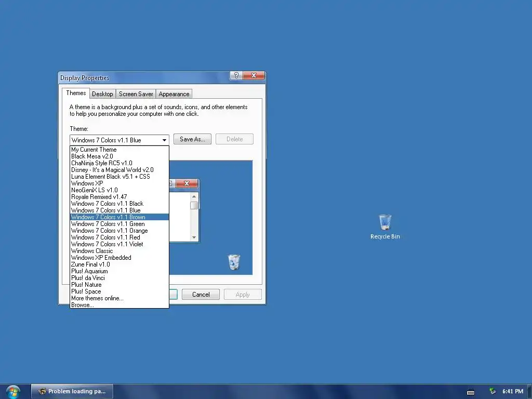Choose Zune Final v1.0 theme

click(119, 264)
